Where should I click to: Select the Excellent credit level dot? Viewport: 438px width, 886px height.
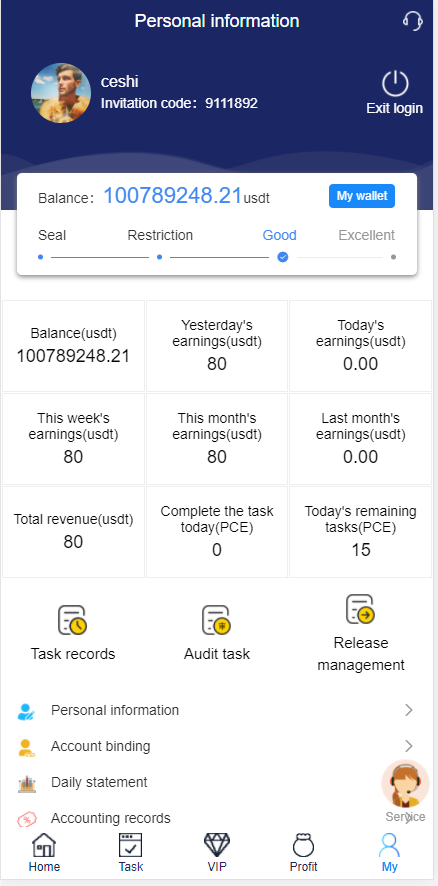click(x=393, y=257)
